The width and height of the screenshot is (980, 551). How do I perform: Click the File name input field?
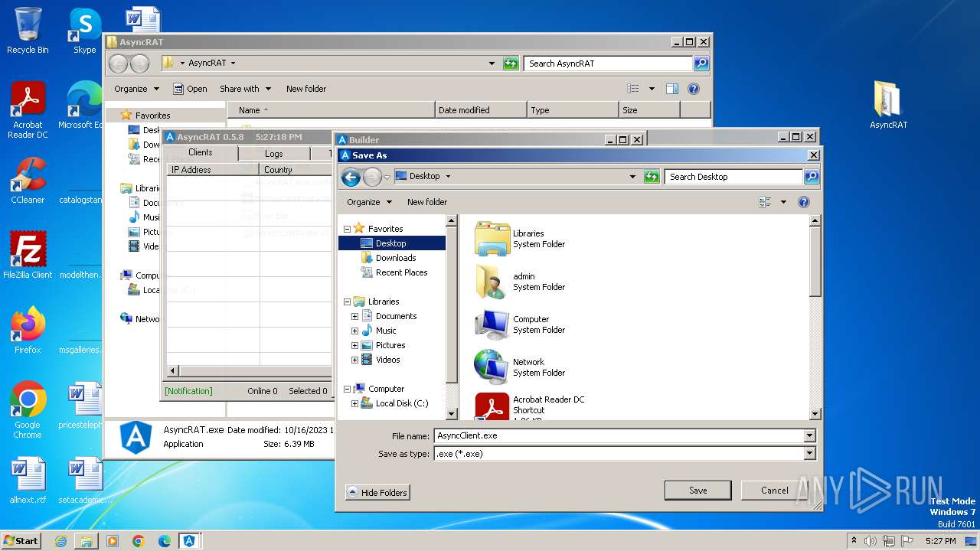click(619, 435)
